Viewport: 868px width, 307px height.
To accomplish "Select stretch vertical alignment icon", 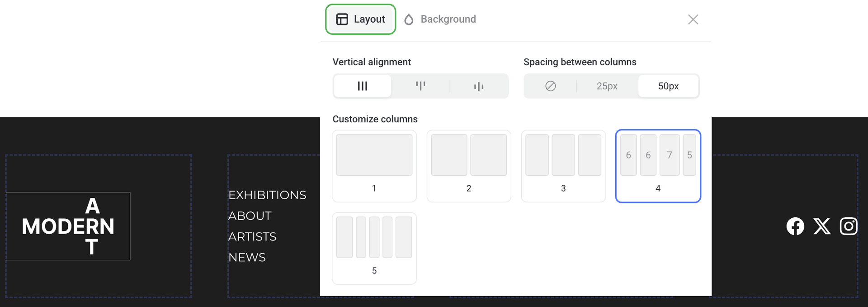I will point(363,86).
